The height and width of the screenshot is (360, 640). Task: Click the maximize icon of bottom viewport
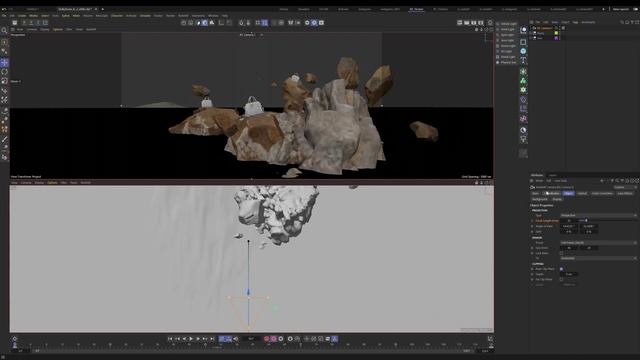click(491, 182)
